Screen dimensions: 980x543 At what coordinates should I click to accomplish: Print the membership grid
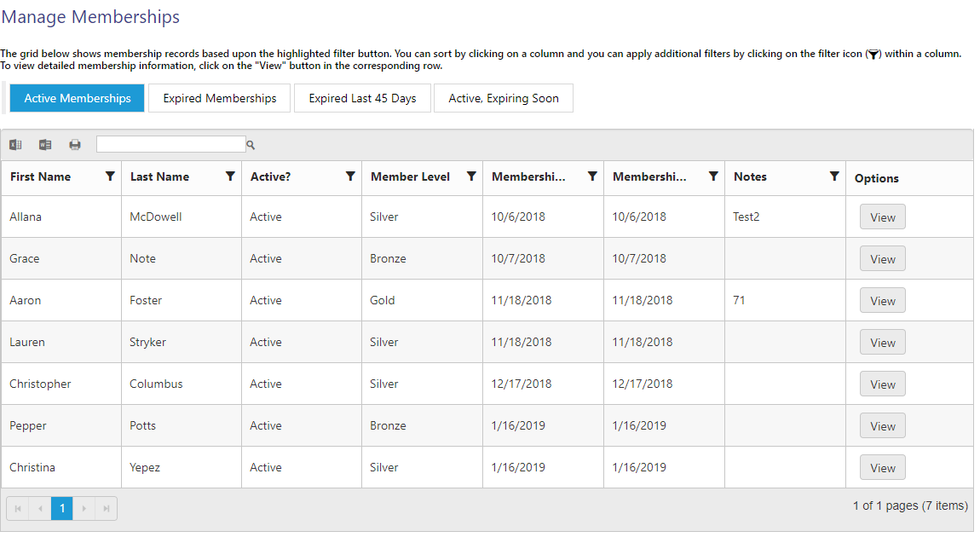75,145
